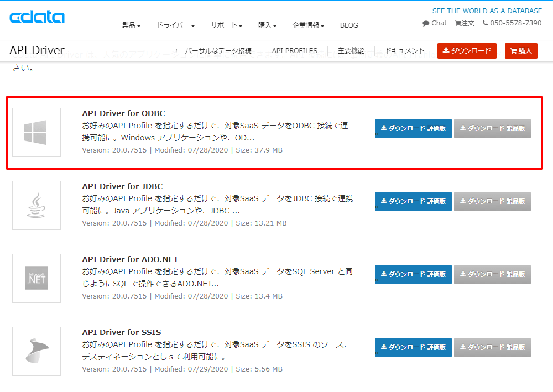This screenshot has height=392, width=553.
Task: Expand the 製品 menu
Action: pyautogui.click(x=131, y=25)
